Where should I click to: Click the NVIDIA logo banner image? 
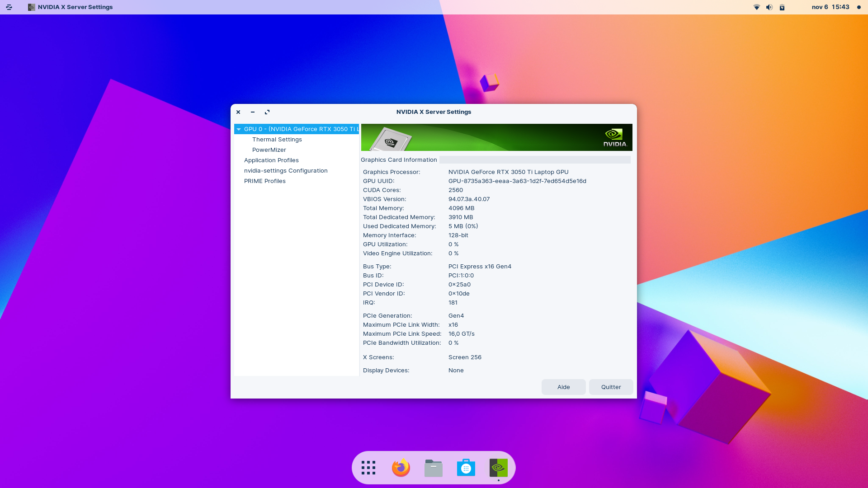pyautogui.click(x=496, y=137)
